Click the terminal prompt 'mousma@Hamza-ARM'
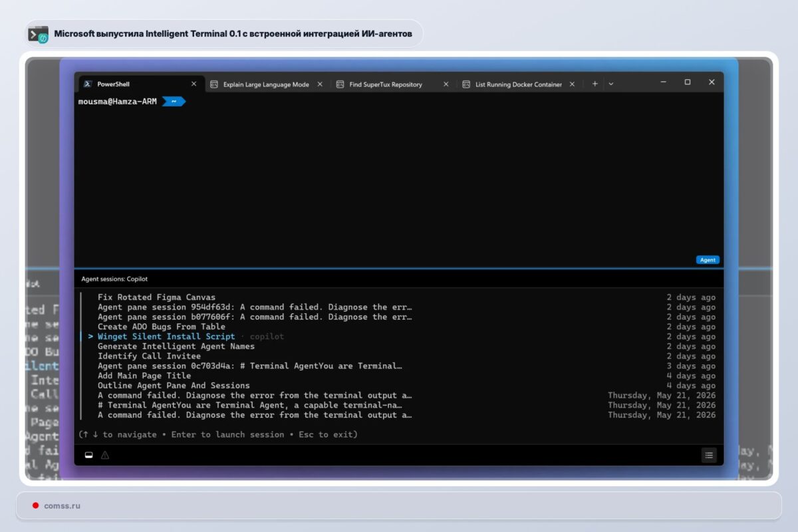The height and width of the screenshot is (532, 798). click(117, 101)
